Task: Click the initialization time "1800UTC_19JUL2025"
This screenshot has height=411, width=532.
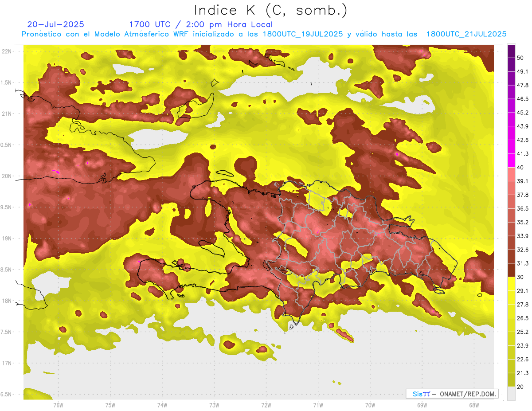Action: [x=303, y=34]
